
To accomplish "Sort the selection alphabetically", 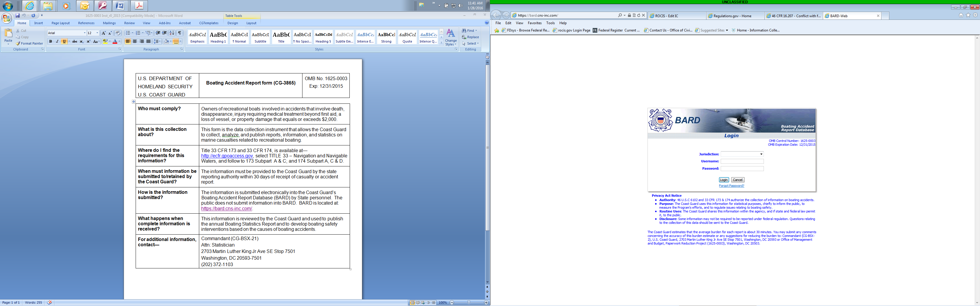I will [172, 33].
